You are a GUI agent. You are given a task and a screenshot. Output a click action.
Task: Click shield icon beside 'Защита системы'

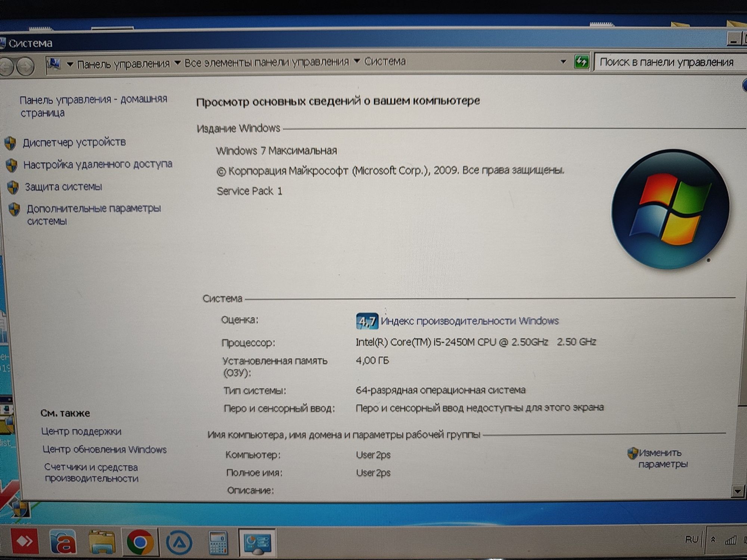pos(13,187)
